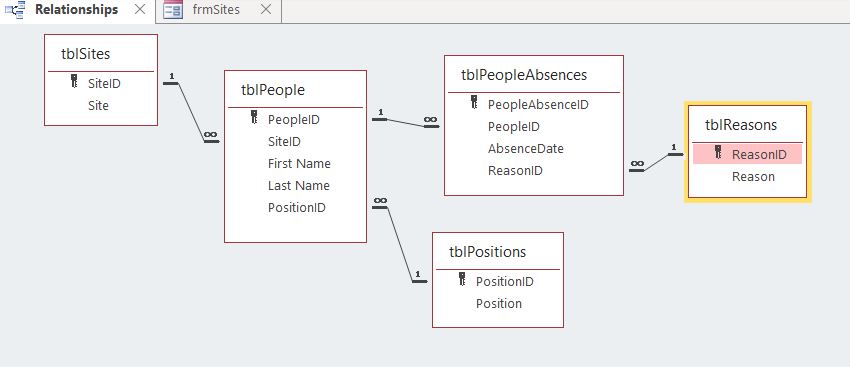Image resolution: width=850 pixels, height=367 pixels.
Task: Click the key icon beside PeopleAbsenceID
Action: (474, 102)
